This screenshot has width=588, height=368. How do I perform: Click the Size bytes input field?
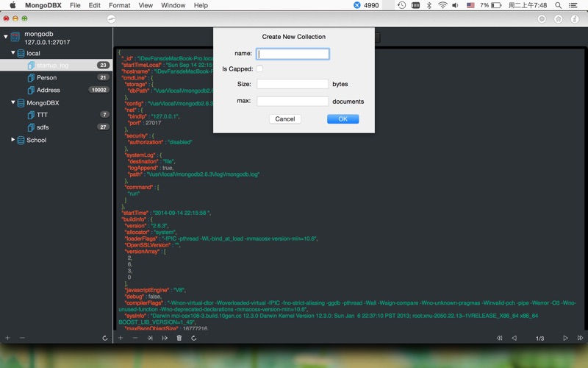pos(293,84)
